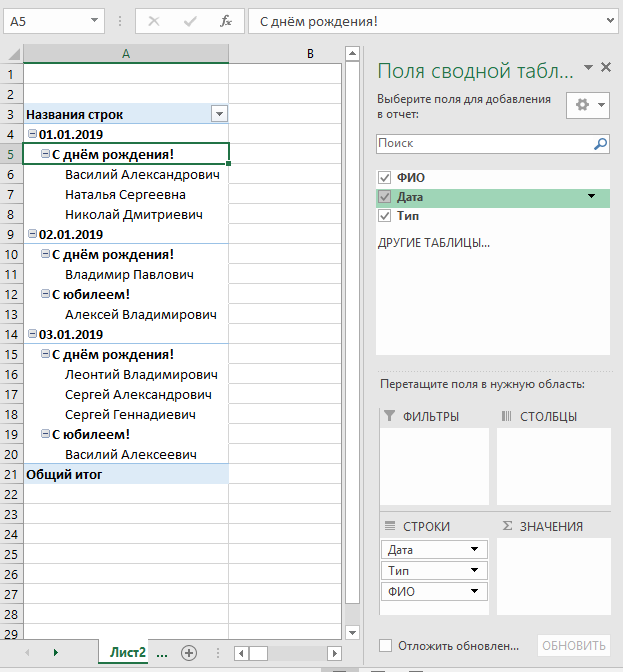Switch to the Лист2 sheet tab

pyautogui.click(x=128, y=652)
